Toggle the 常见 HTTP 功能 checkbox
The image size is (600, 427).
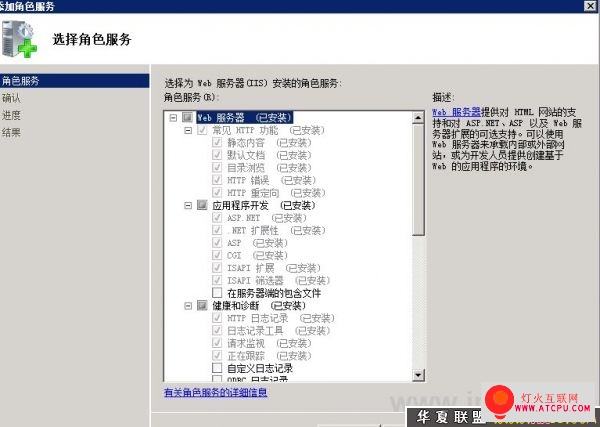click(202, 130)
